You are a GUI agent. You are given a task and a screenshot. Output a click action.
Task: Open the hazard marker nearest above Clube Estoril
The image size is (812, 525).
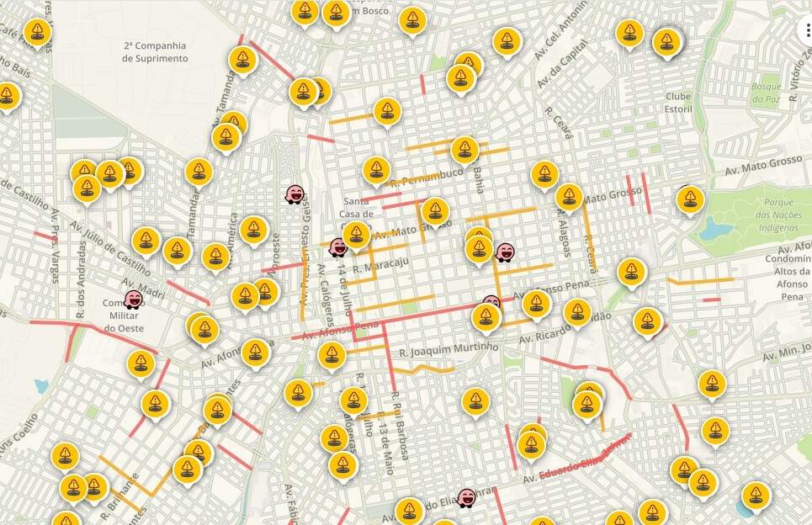click(667, 41)
